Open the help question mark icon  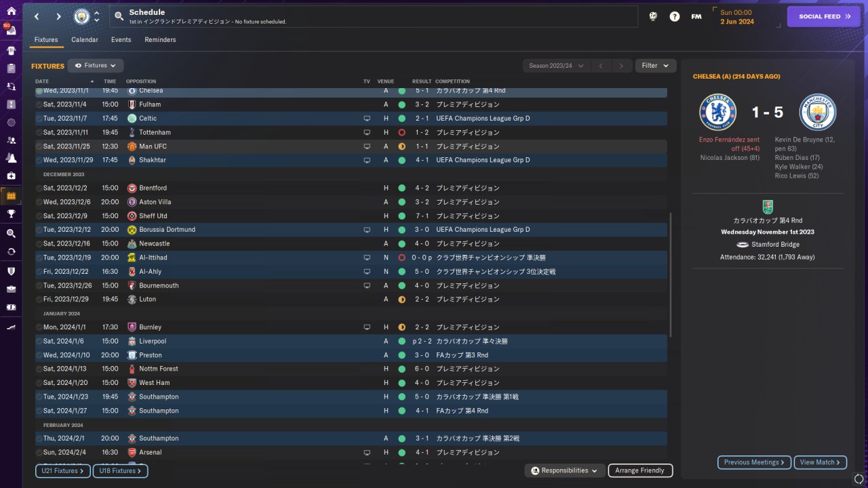pyautogui.click(x=675, y=16)
